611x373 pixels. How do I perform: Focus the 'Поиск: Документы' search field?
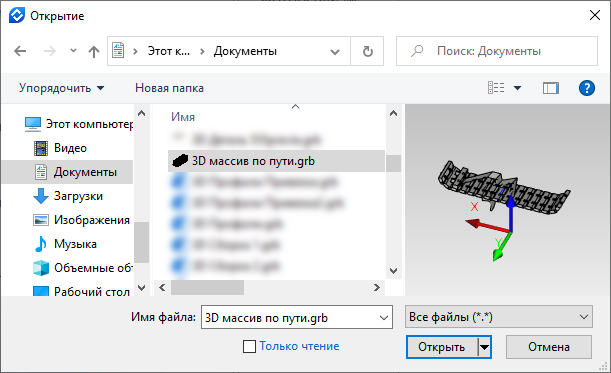496,51
